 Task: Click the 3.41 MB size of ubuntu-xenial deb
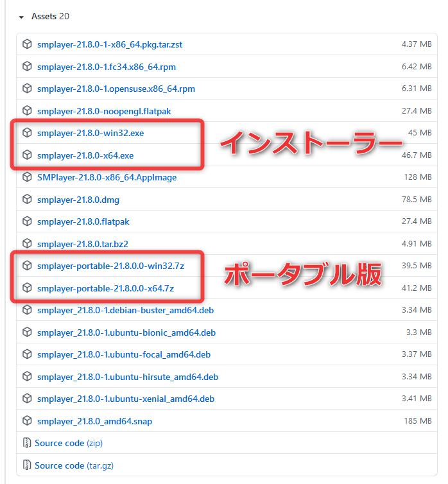pyautogui.click(x=417, y=399)
